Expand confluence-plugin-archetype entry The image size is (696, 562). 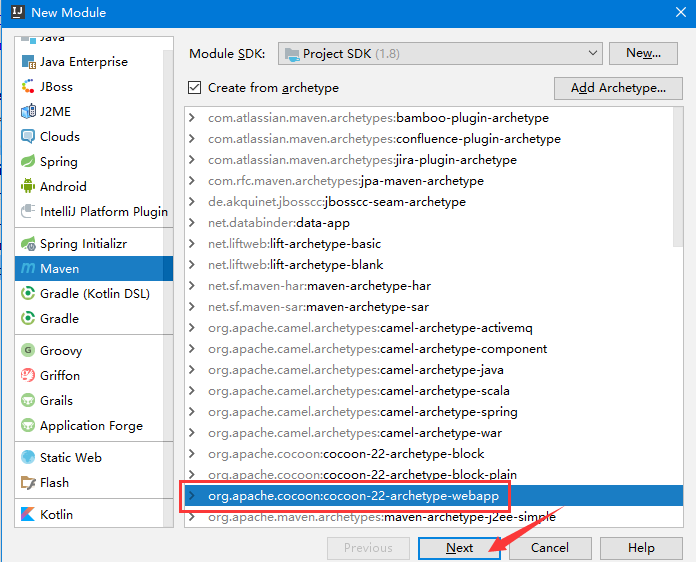(192, 139)
